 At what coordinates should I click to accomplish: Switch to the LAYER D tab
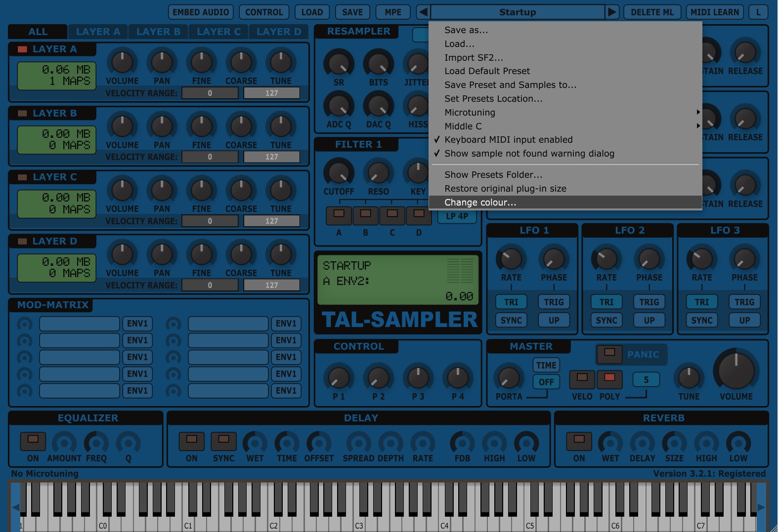click(x=279, y=32)
